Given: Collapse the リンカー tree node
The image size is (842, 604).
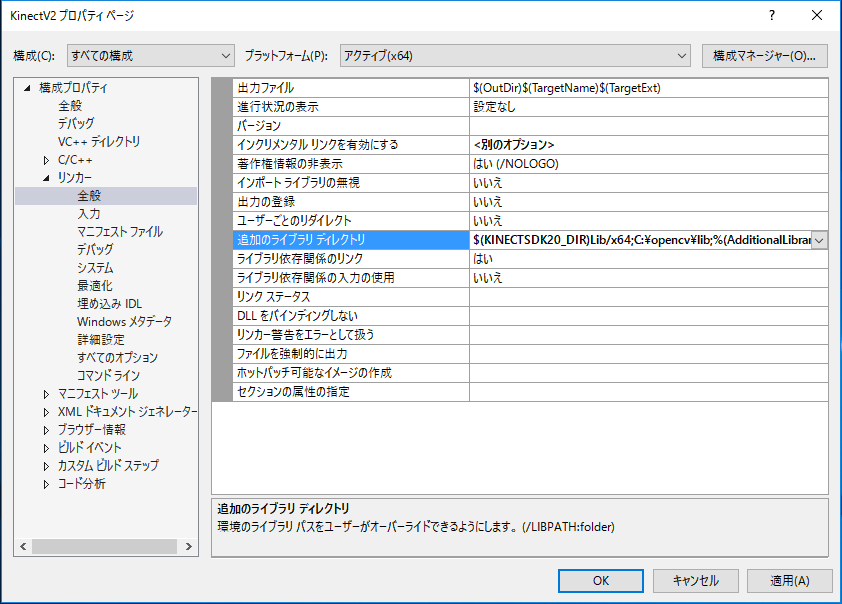Looking at the screenshot, I should (46, 178).
